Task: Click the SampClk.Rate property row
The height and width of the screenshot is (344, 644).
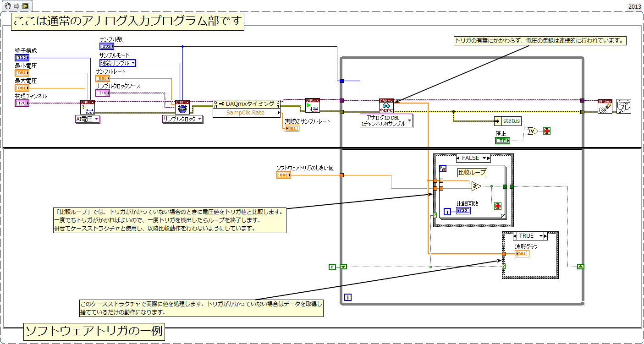Action: tap(247, 112)
